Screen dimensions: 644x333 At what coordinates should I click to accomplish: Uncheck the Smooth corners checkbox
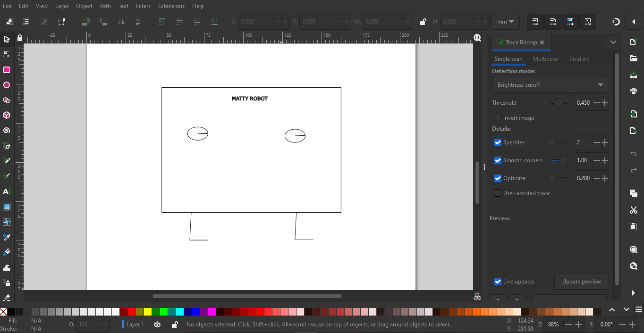[x=498, y=160]
